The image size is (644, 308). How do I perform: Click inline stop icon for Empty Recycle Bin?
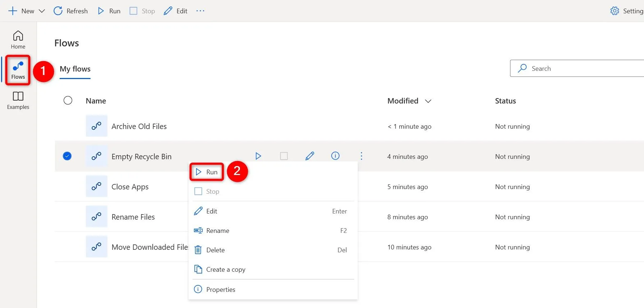coord(284,156)
